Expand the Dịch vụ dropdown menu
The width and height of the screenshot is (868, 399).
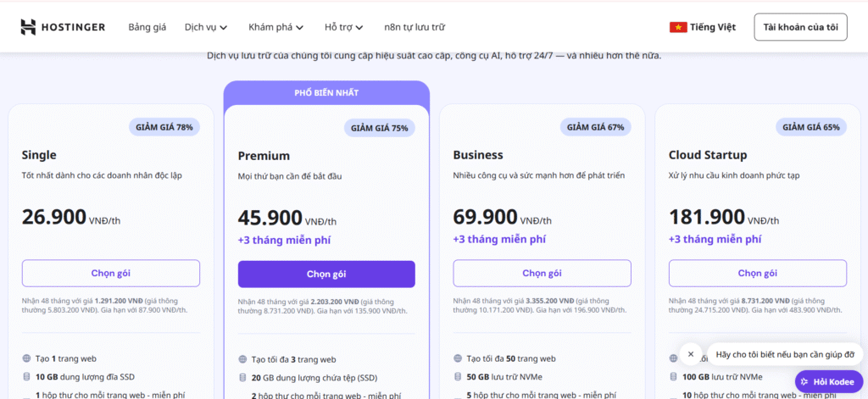206,27
